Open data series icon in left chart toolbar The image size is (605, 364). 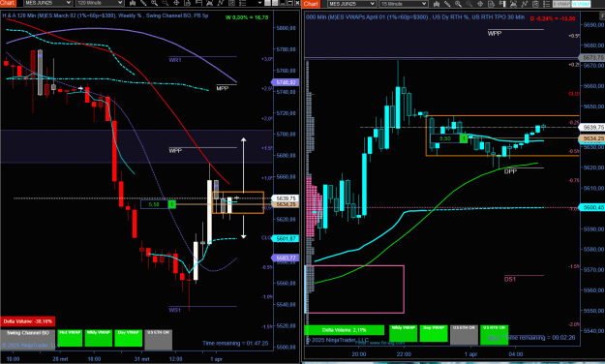point(209,3)
